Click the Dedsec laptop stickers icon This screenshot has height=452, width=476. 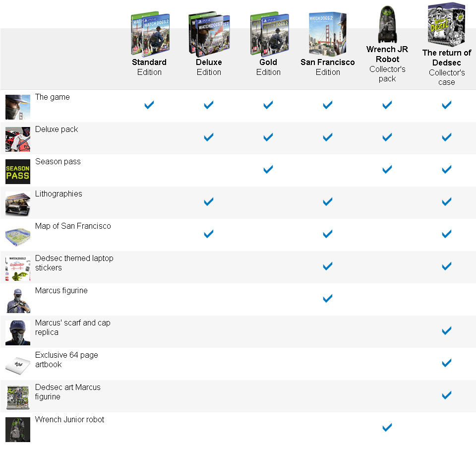[x=17, y=268]
